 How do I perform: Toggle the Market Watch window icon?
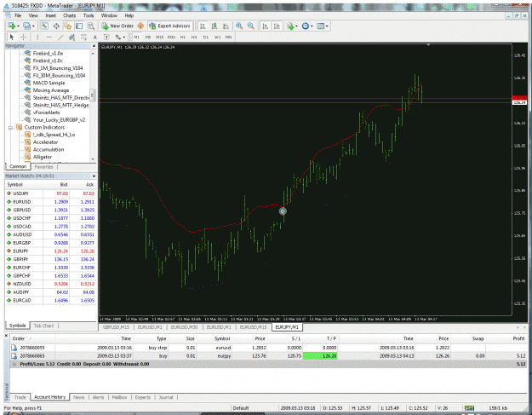pyautogui.click(x=44, y=26)
